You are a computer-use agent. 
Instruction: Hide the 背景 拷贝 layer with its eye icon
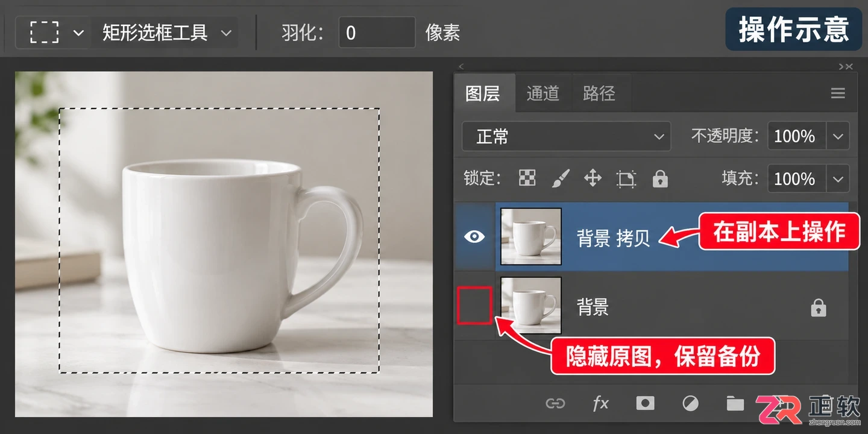click(x=474, y=237)
